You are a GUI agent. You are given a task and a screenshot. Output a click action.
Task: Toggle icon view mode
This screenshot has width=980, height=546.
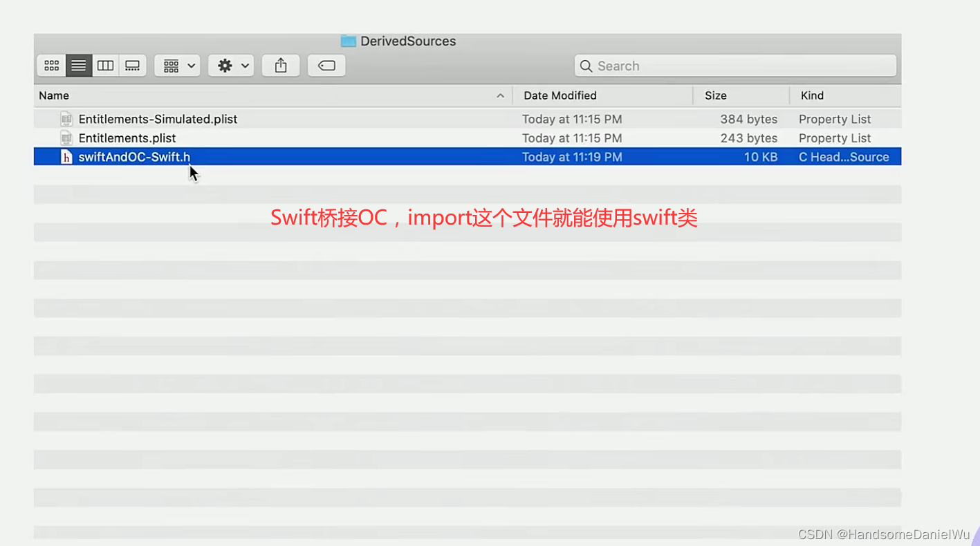click(50, 65)
